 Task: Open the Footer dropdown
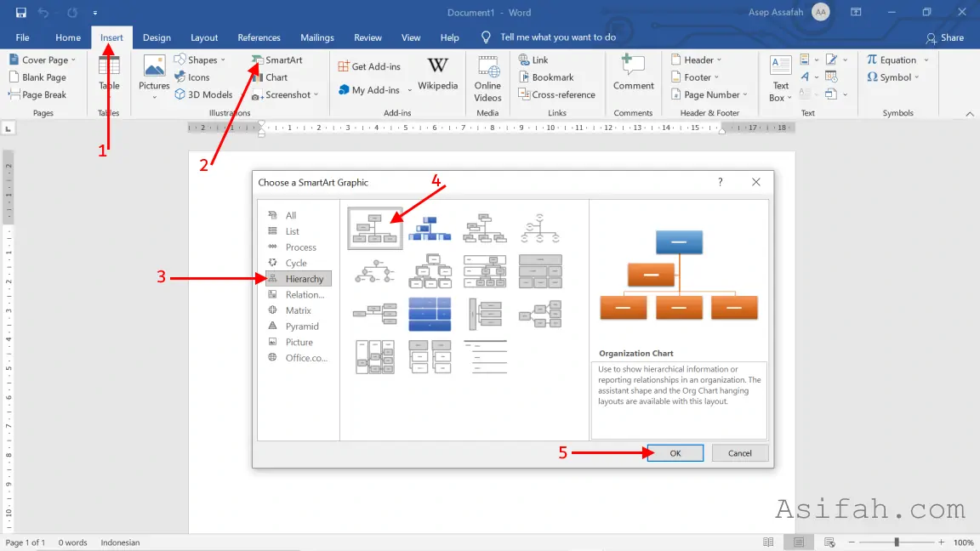[695, 77]
